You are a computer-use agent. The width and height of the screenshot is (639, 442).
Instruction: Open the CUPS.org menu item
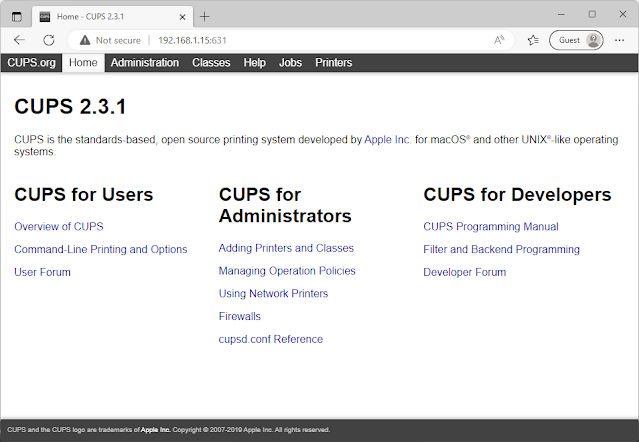click(x=31, y=63)
